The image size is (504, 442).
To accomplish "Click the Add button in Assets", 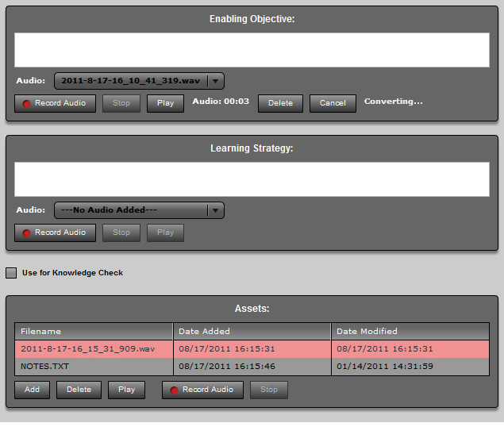I will 32,390.
